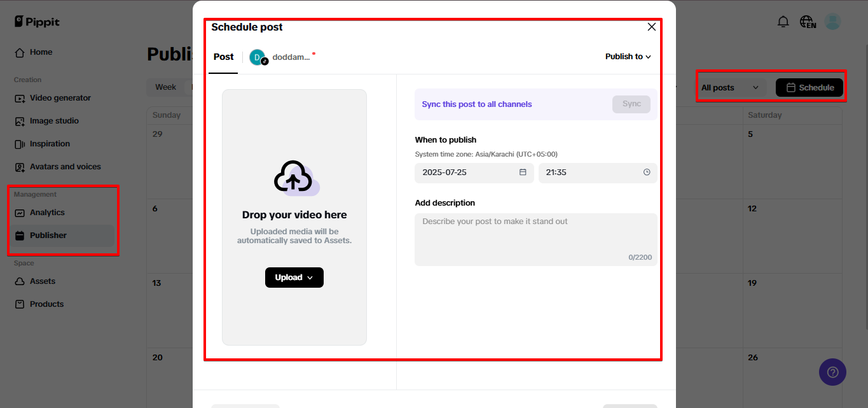Expand the Publish to dropdown
Viewport: 868px width, 408px height.
point(628,57)
